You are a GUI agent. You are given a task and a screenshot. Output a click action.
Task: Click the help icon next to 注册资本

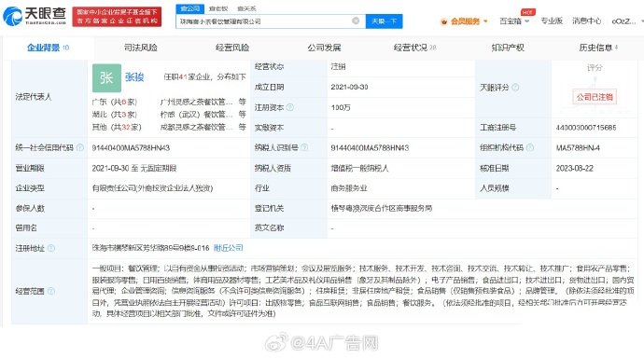pyautogui.click(x=290, y=107)
